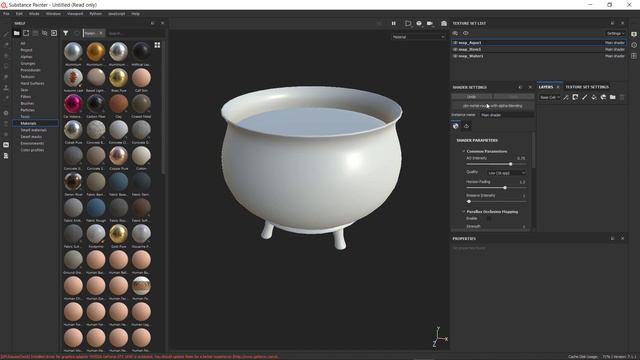Click the pbr-metal-rough shader selection button

(493, 106)
